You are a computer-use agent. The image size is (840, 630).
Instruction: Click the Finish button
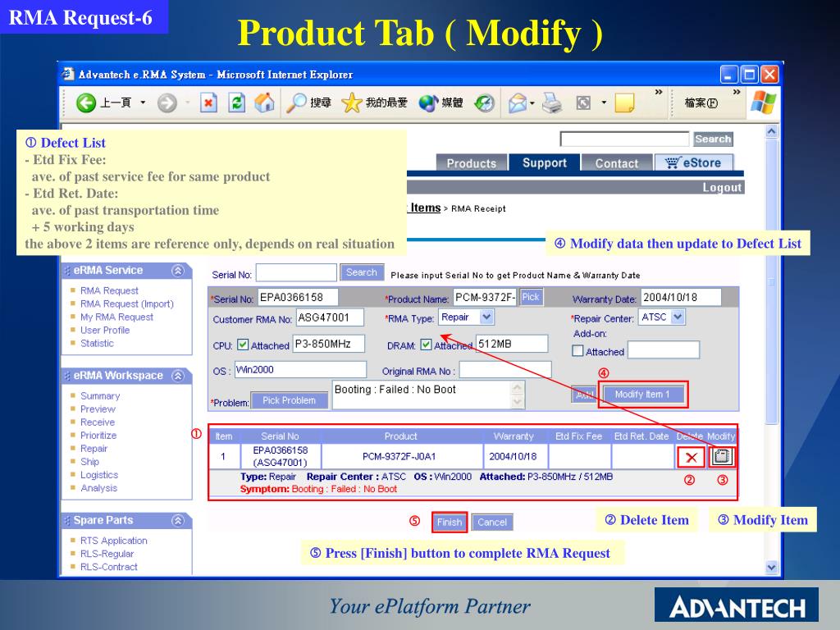(x=450, y=523)
